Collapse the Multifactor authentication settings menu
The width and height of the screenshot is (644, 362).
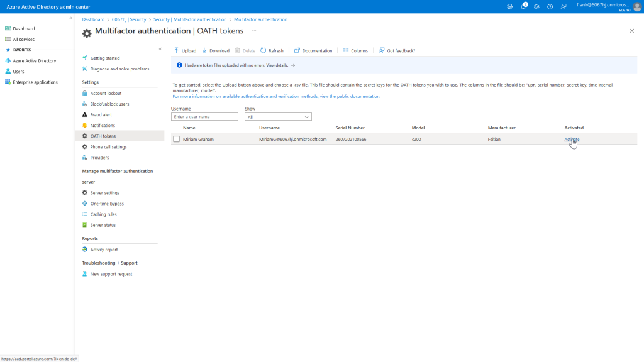point(160,48)
